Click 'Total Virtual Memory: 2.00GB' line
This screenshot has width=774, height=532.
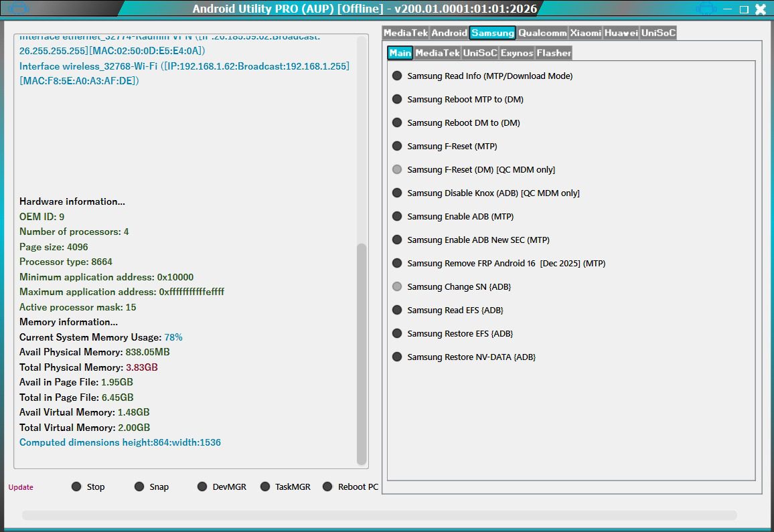(x=84, y=428)
